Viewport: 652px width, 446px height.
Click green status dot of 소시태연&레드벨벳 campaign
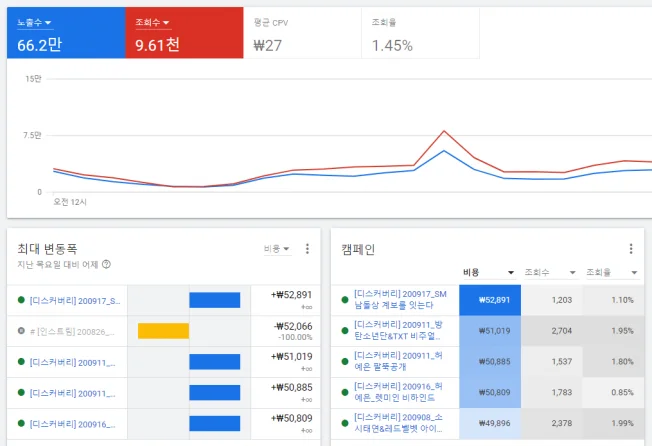pos(345,423)
